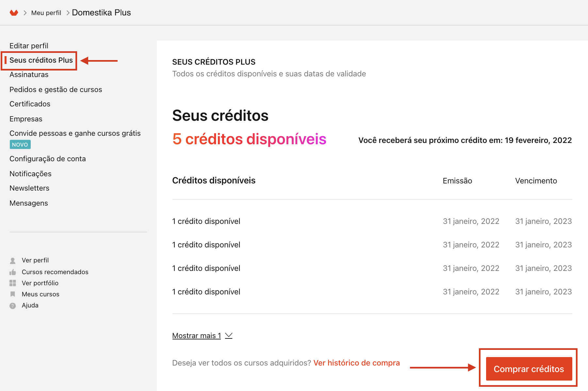
Task: Click Mostrar mais 1 link text
Action: [197, 336]
